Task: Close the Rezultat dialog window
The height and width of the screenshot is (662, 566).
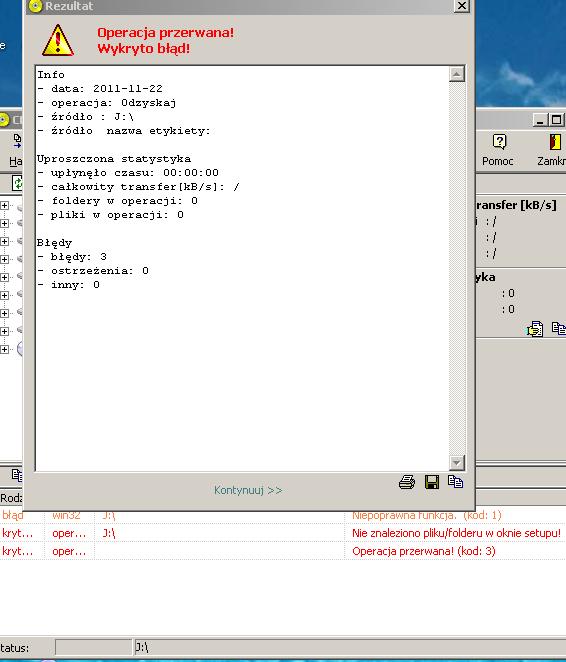Action: click(x=462, y=6)
